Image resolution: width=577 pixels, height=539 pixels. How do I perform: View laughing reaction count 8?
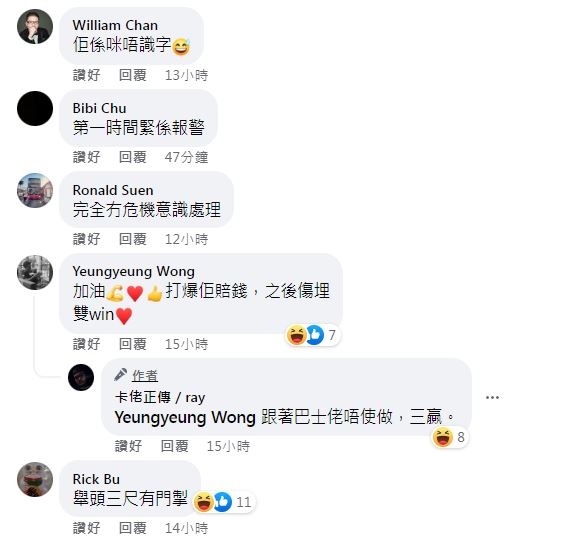(x=450, y=437)
